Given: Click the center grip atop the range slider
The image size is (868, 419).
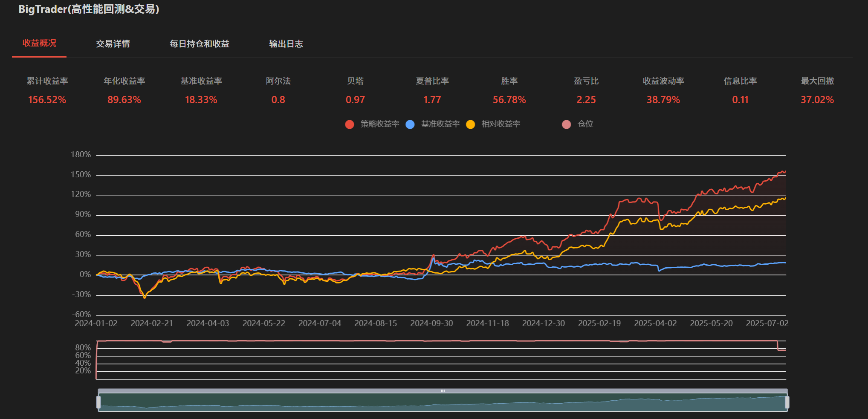Looking at the screenshot, I should (x=443, y=390).
